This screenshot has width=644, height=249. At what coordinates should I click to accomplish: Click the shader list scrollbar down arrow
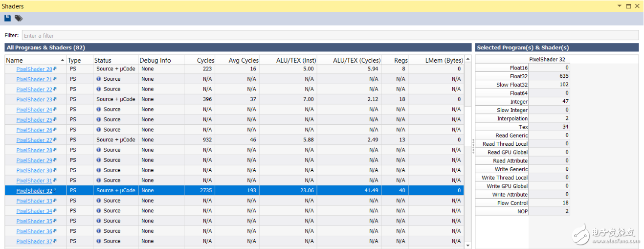pos(468,245)
